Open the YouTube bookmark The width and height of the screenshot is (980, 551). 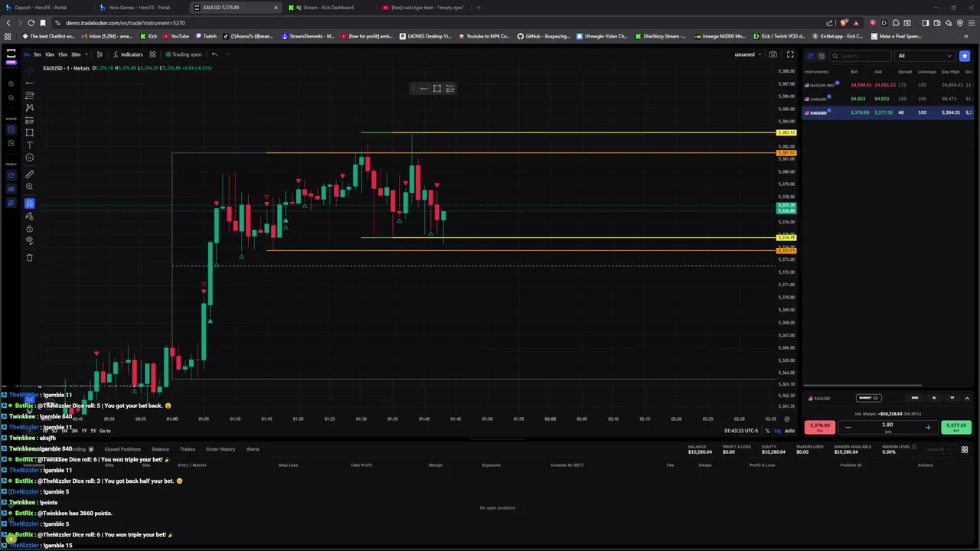pos(176,36)
